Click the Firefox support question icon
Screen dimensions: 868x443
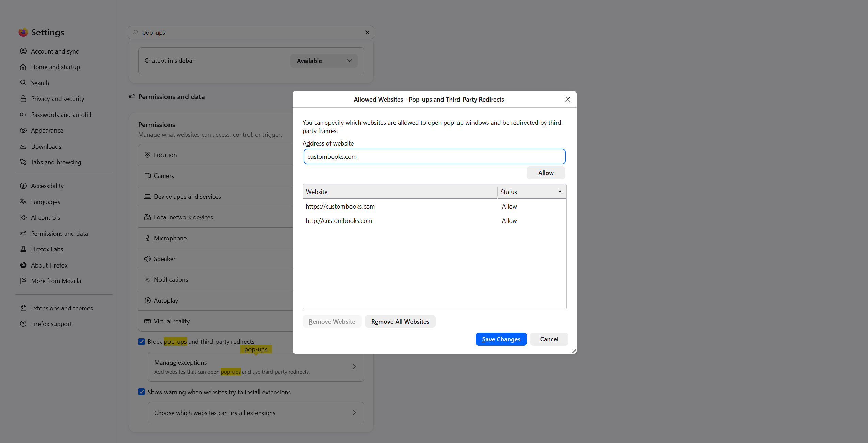coord(23,324)
